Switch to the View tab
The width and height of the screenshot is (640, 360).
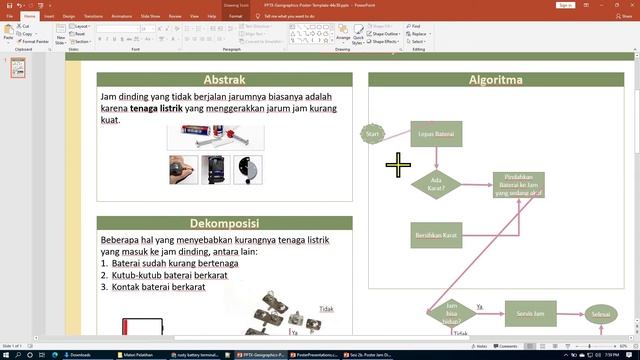tap(194, 16)
